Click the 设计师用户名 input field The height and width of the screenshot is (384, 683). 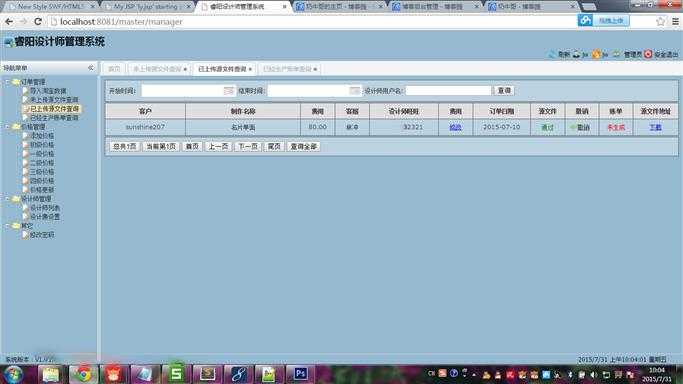pyautogui.click(x=448, y=91)
